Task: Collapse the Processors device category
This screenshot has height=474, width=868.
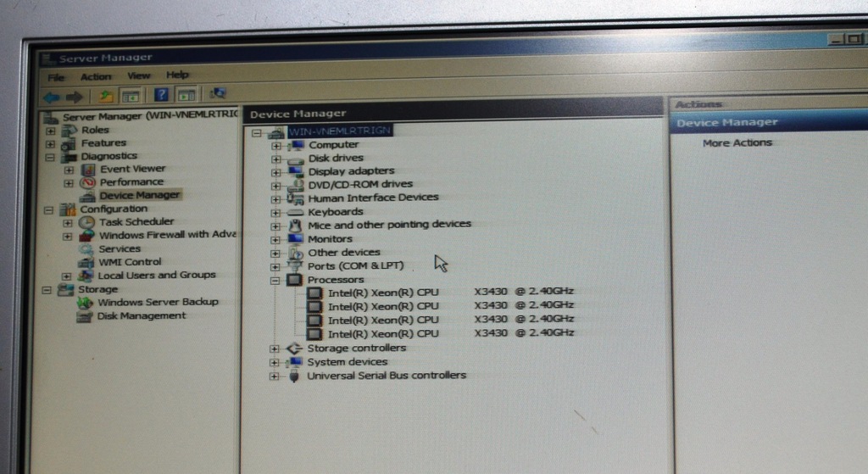Action: (275, 281)
